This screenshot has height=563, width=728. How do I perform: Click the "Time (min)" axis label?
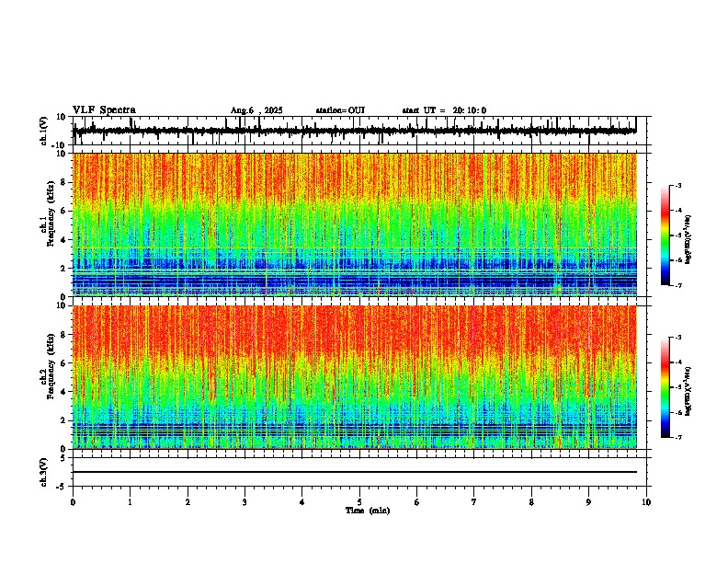[368, 511]
